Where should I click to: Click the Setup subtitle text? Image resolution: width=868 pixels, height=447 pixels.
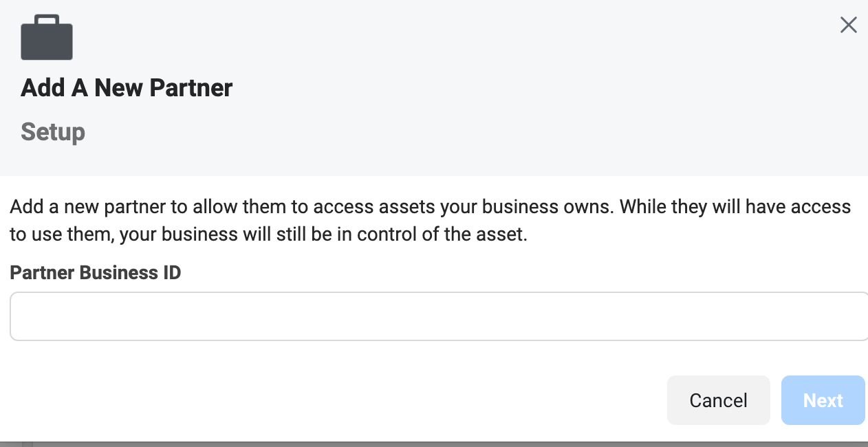click(x=52, y=131)
